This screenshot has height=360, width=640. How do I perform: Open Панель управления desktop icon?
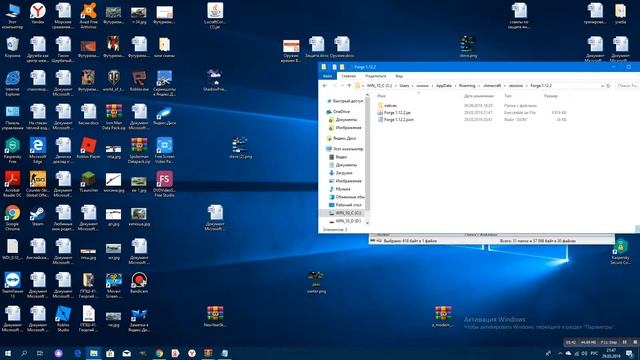(12, 117)
